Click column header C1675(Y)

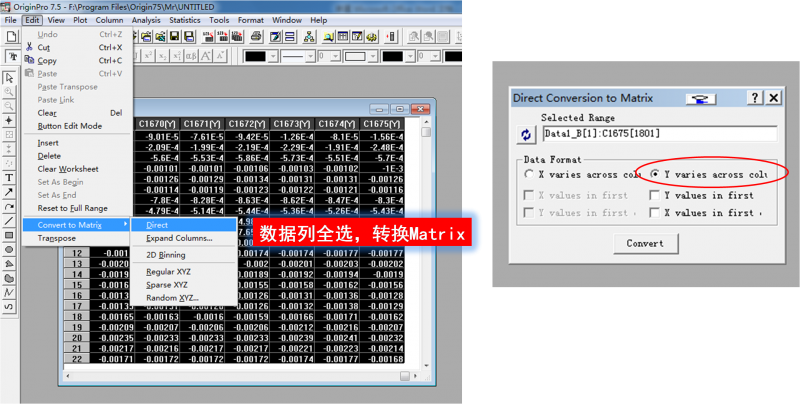[x=382, y=124]
